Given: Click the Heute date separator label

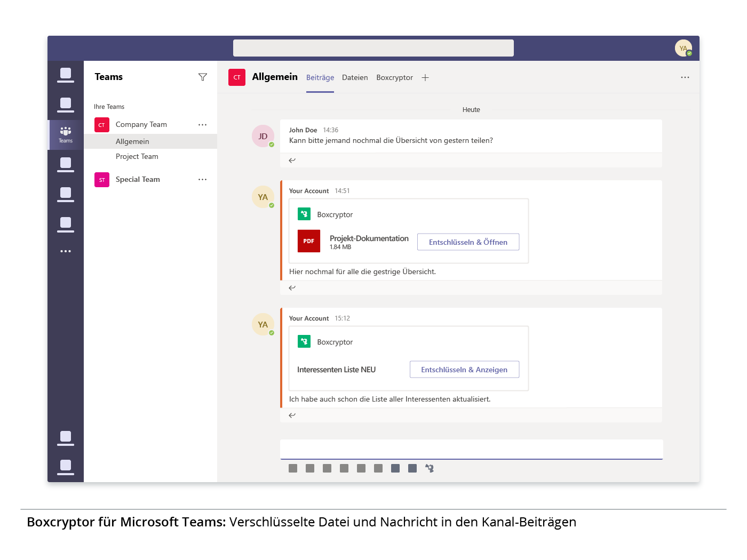Looking at the screenshot, I should click(x=471, y=110).
